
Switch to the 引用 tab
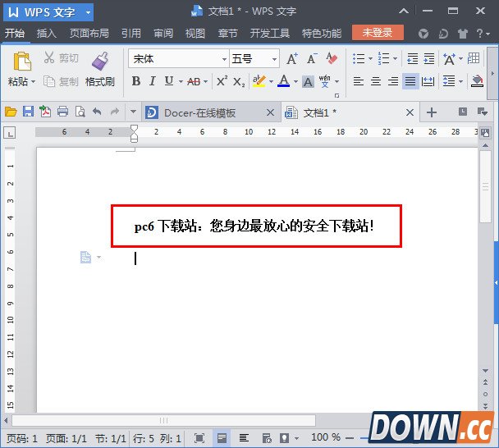pos(130,34)
